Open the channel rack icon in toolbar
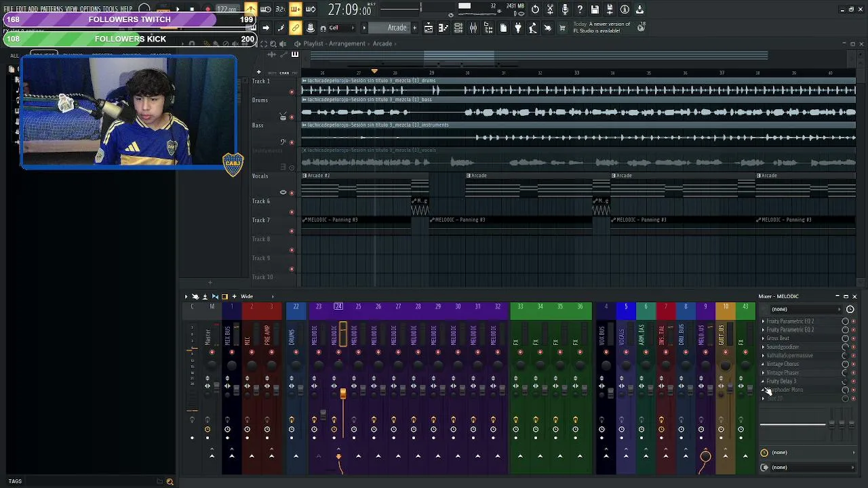Viewport: 868px width, 488px height. (x=458, y=28)
